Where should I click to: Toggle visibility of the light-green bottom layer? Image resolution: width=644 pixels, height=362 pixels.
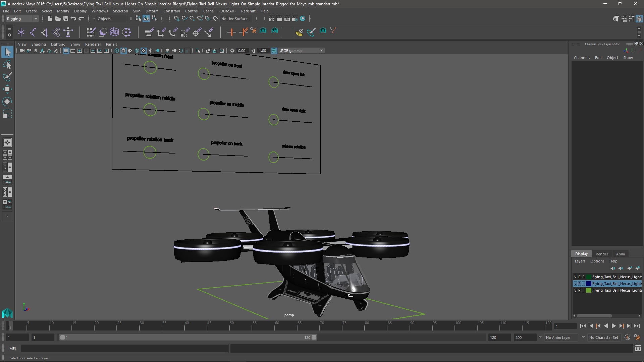pos(575,291)
